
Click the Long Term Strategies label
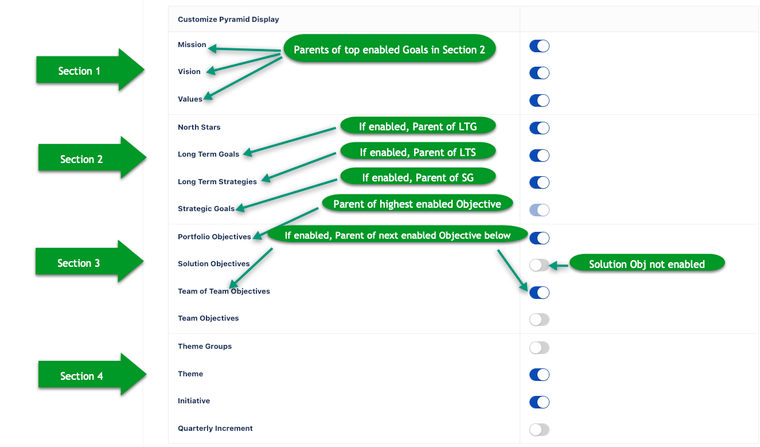coord(217,182)
